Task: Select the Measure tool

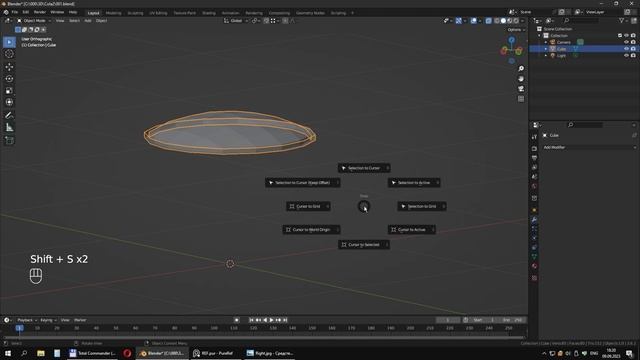Action: click(9, 128)
